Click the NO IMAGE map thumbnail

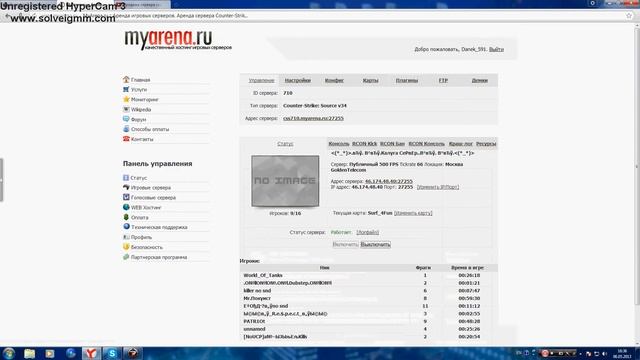pyautogui.click(x=285, y=181)
